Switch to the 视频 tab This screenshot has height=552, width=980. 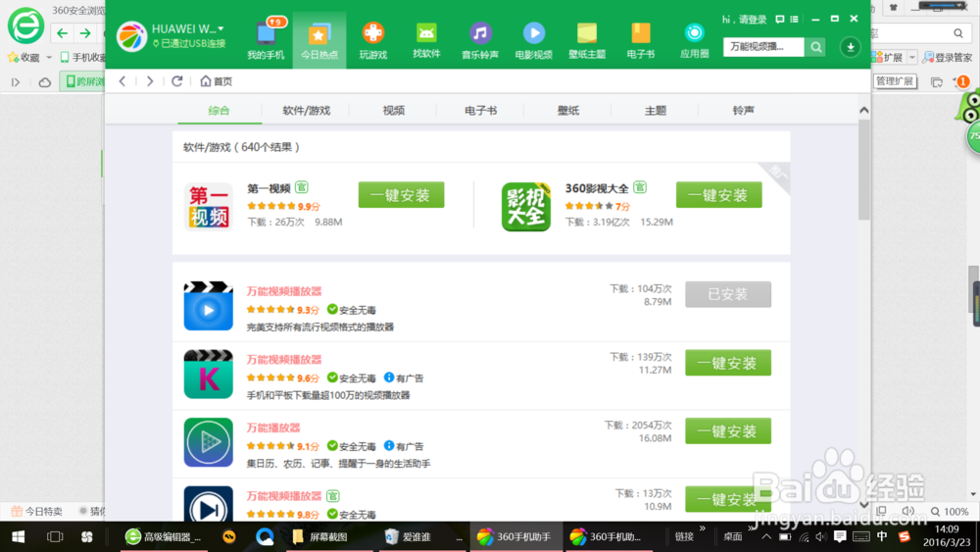(394, 111)
